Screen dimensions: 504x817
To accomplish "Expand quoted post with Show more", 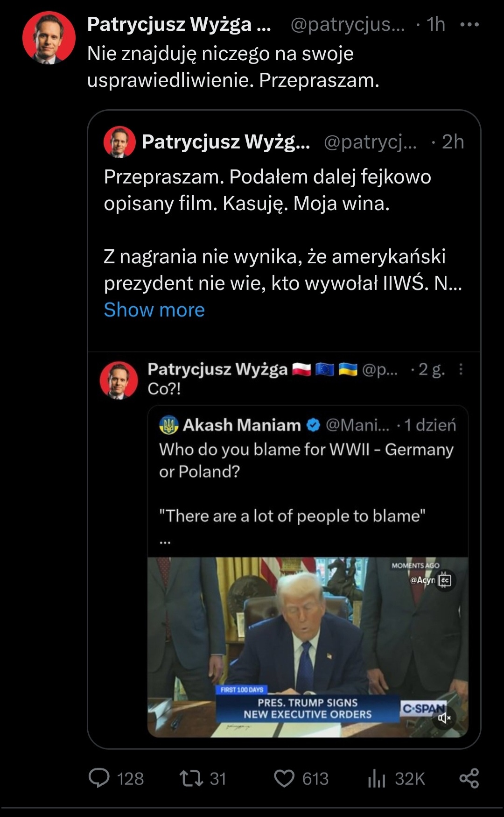I will coord(154,310).
